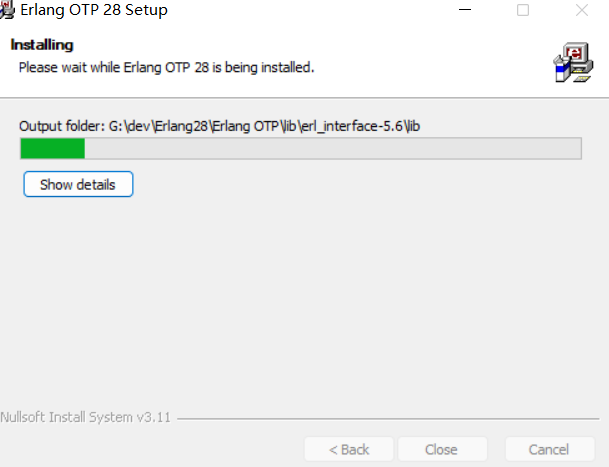The height and width of the screenshot is (467, 609).
Task: Click the 'erl_interface-5.6' portion of output path
Action: [x=352, y=126]
